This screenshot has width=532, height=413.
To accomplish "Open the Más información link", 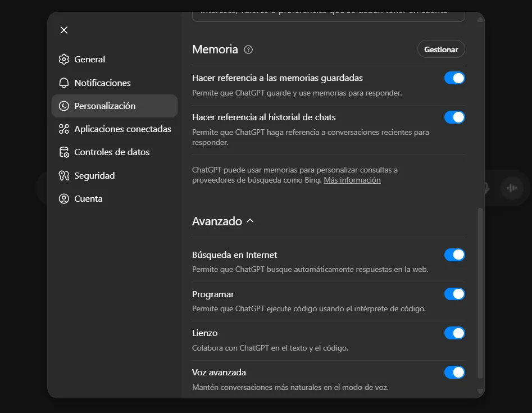I will click(352, 180).
